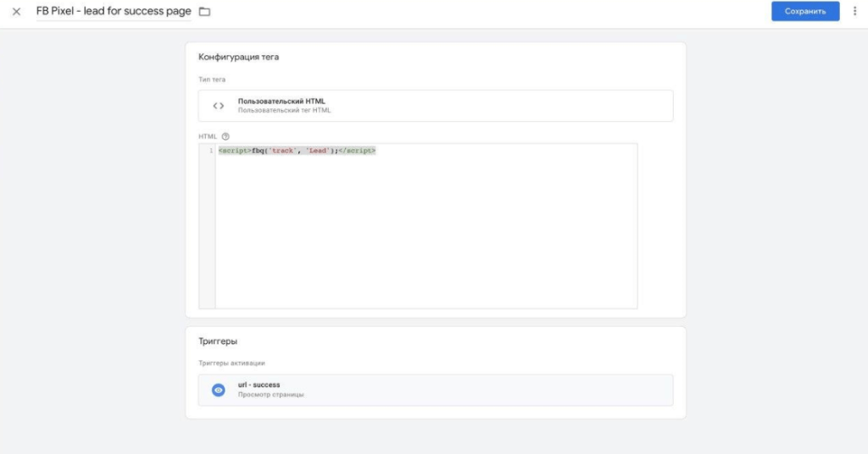Click the blue eye icon of the trigger

[x=219, y=390]
